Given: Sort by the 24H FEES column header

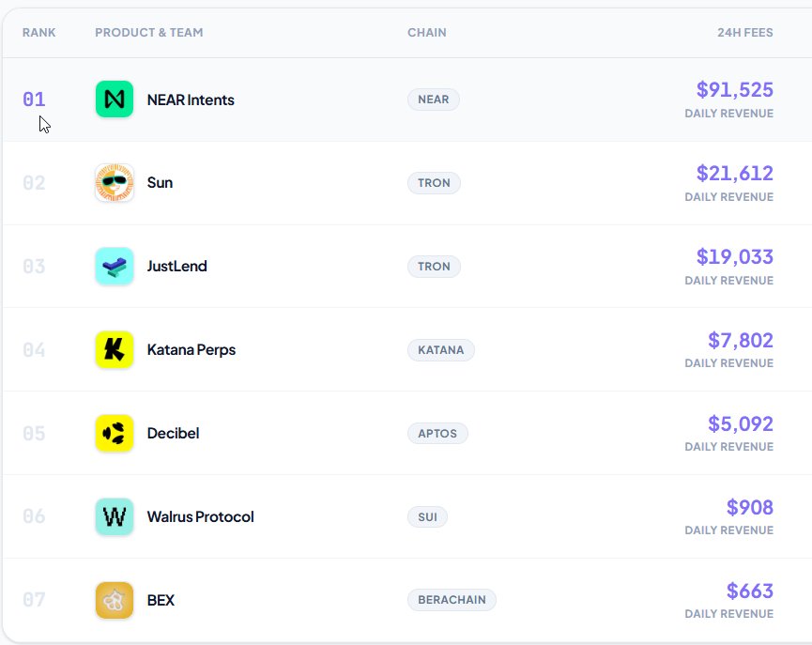Looking at the screenshot, I should tap(744, 33).
